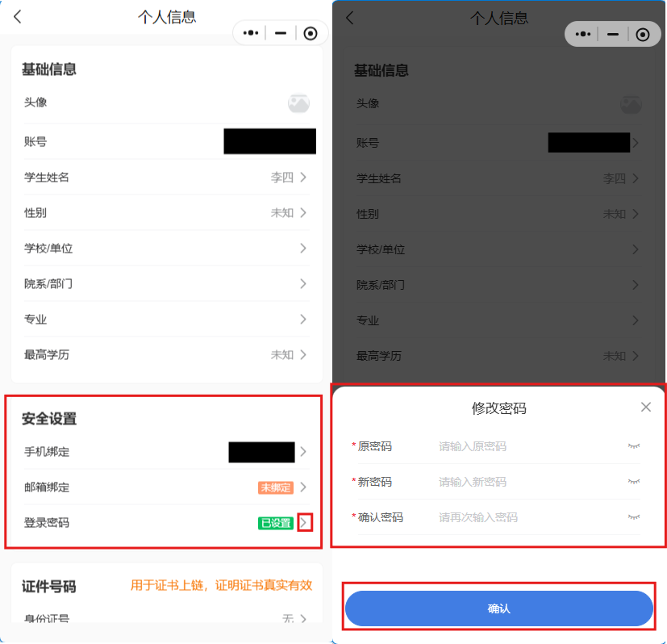Select the 邮箱绑定 row
Screen dimensions: 667x644
pyautogui.click(x=166, y=487)
